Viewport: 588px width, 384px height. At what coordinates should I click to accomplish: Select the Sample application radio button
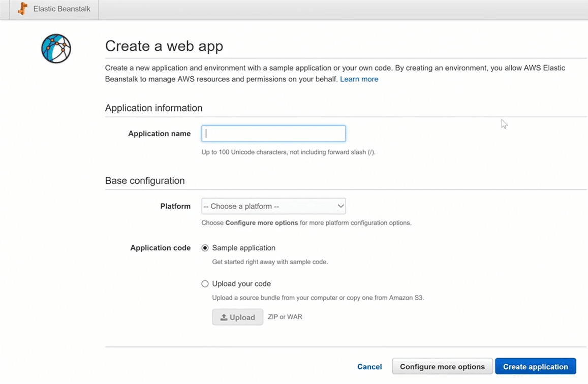[x=205, y=248]
